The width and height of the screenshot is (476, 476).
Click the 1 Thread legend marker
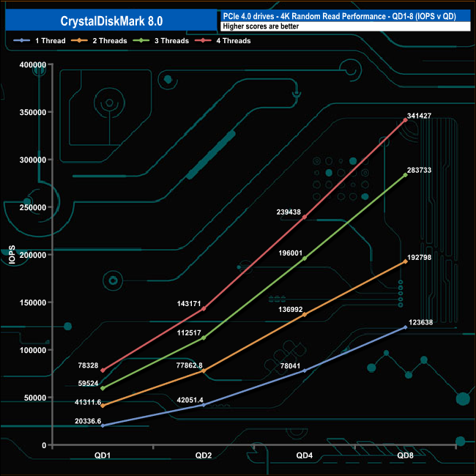click(21, 41)
